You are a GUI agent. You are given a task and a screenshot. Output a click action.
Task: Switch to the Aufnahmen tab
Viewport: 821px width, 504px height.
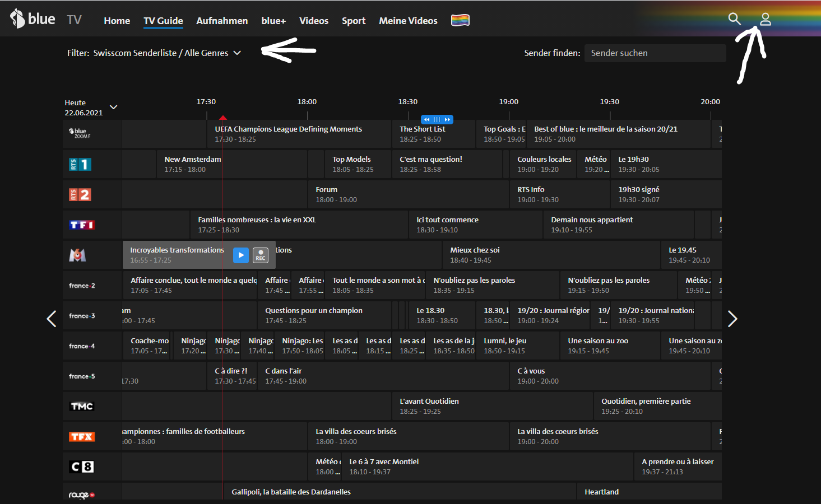point(222,21)
